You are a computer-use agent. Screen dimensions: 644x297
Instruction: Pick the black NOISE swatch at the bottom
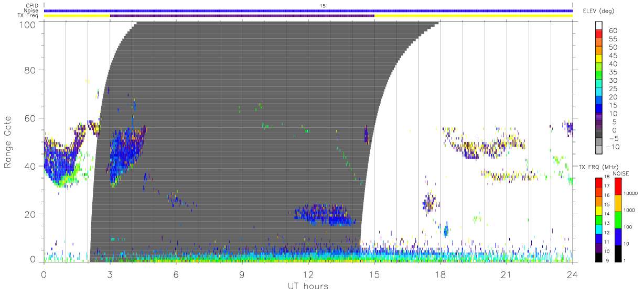pyautogui.click(x=618, y=253)
